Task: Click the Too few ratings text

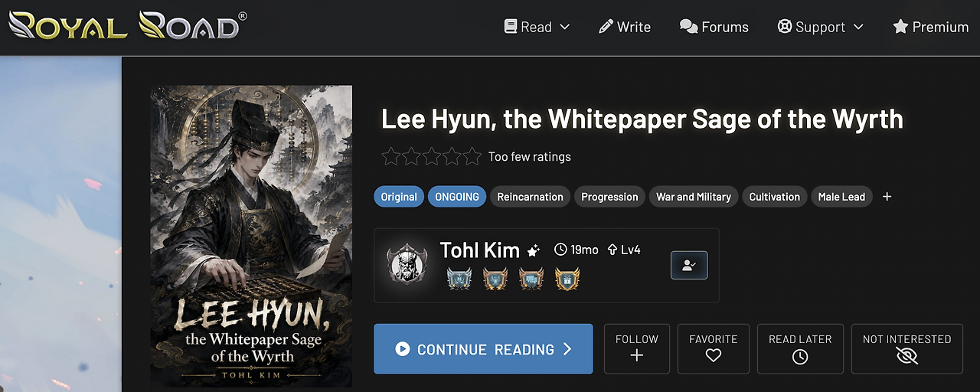Action: coord(530,157)
